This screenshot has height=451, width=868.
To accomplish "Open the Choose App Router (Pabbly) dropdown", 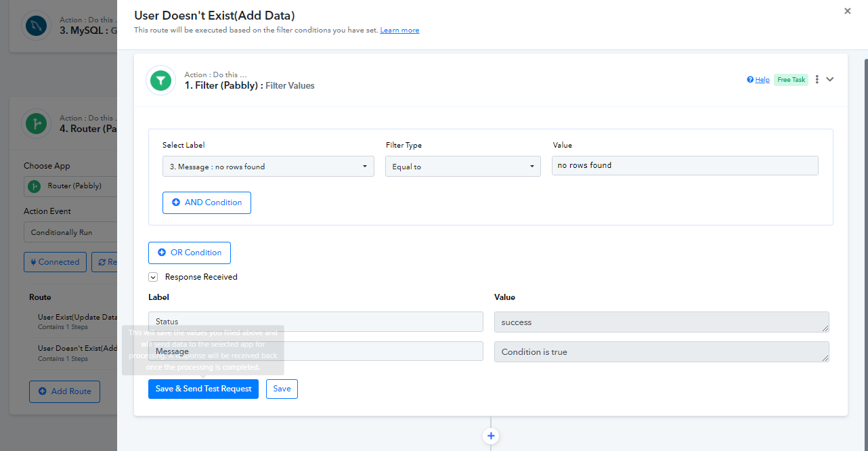I will pyautogui.click(x=70, y=186).
